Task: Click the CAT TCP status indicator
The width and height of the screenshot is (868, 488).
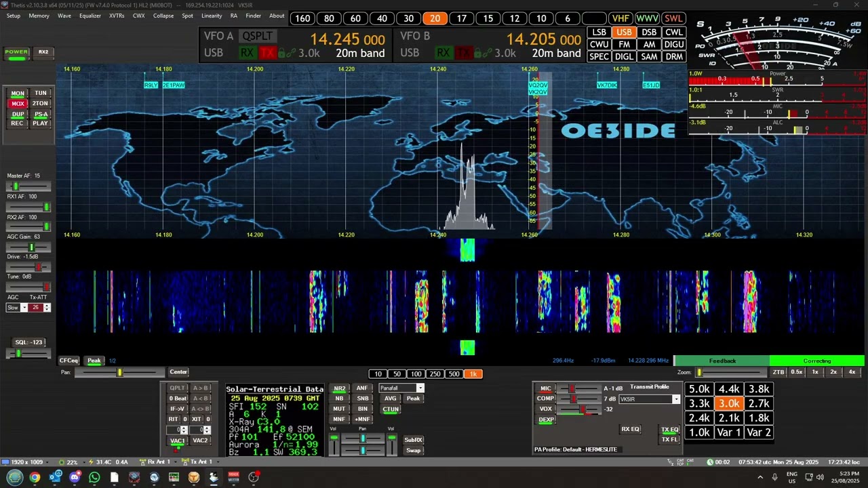Action: pos(681,462)
